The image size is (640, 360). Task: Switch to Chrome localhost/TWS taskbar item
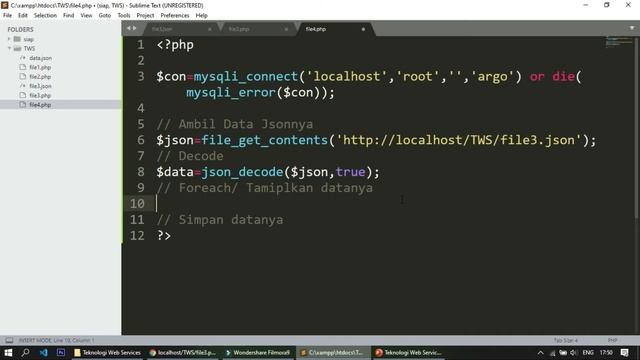point(182,353)
